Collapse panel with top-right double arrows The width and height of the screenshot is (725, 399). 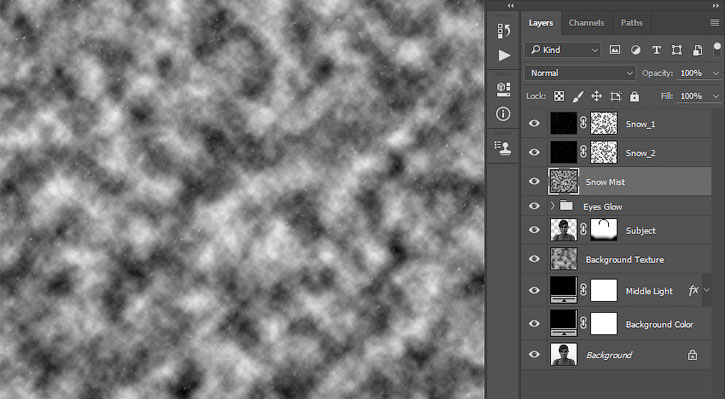(x=716, y=6)
